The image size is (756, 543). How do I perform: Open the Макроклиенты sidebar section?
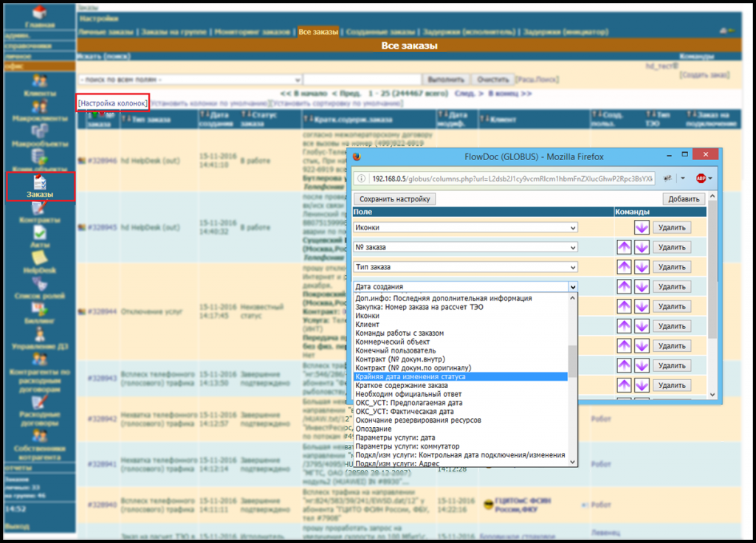coord(40,111)
